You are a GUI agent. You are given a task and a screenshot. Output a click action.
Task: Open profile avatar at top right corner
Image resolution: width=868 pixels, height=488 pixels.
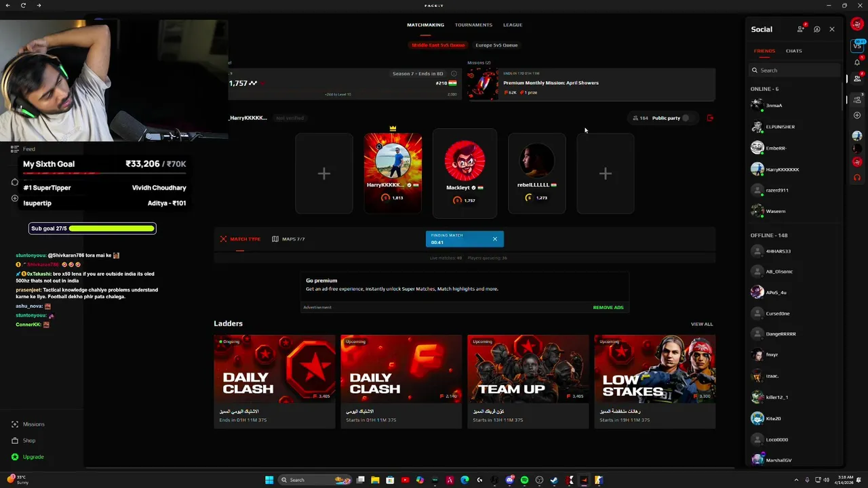857,25
